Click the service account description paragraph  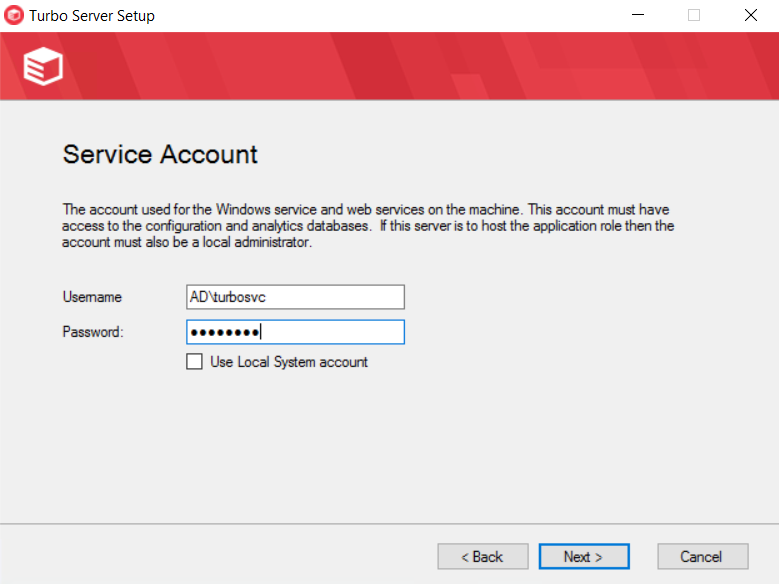coord(368,226)
